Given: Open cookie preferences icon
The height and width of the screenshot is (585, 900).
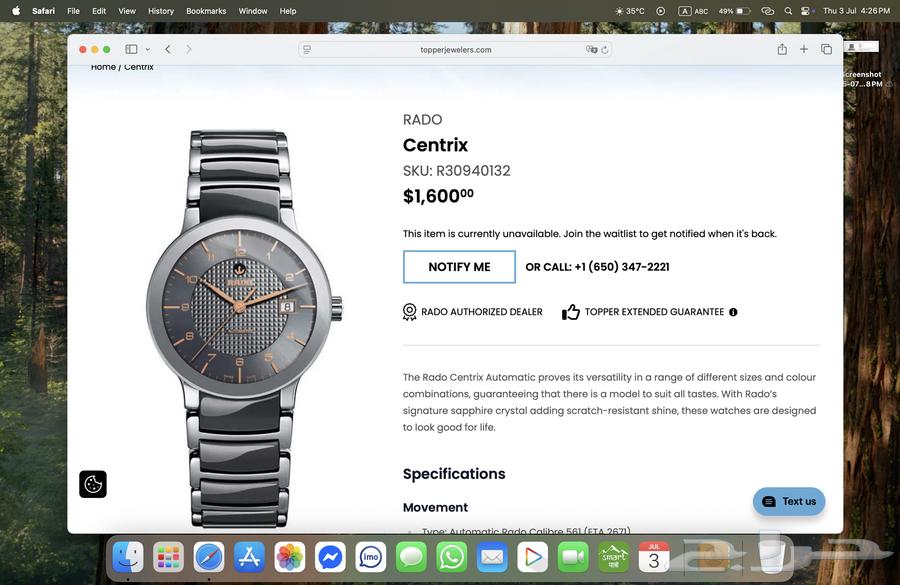Looking at the screenshot, I should (x=93, y=484).
